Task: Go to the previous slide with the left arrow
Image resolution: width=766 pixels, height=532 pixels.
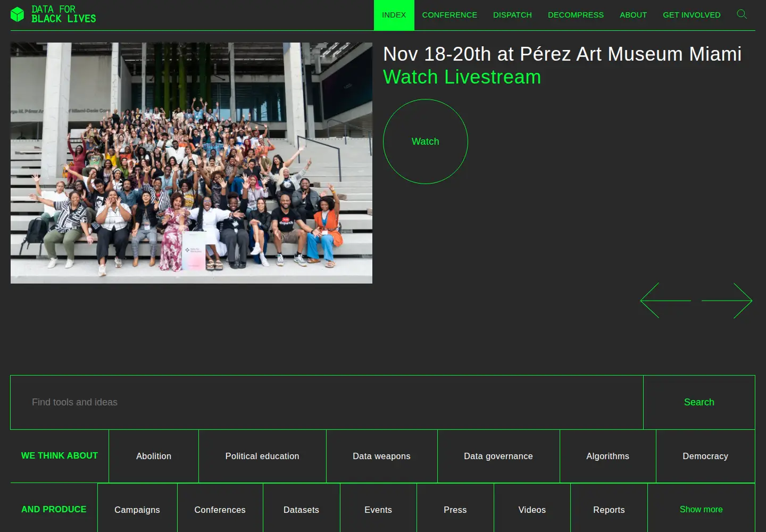Action: tap(665, 301)
